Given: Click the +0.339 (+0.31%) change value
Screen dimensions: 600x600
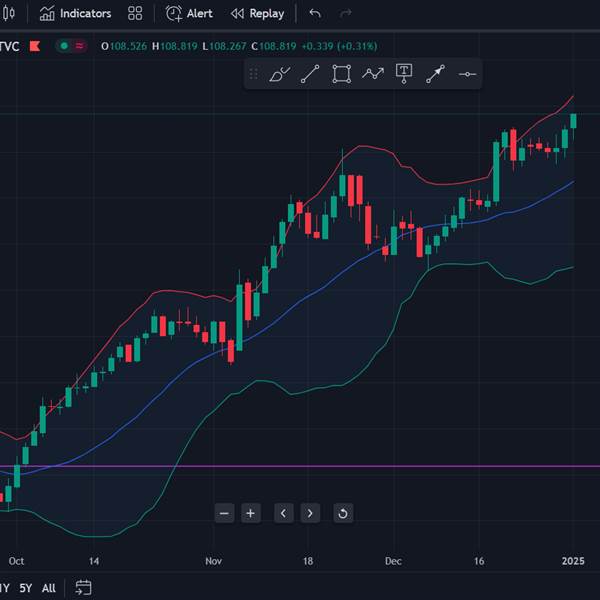Looking at the screenshot, I should pos(339,46).
